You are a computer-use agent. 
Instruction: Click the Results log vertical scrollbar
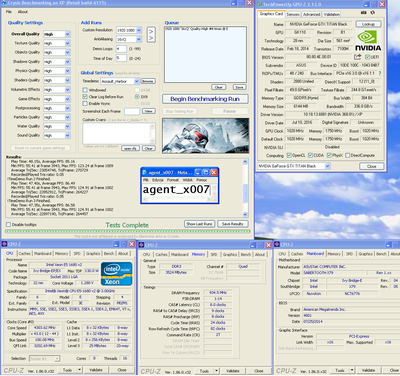[x=245, y=188]
